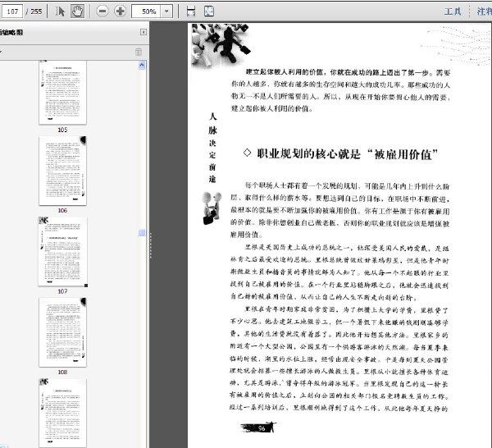The width and height of the screenshot is (492, 448).
Task: Click the thumbnail label text 107
Action: (x=62, y=291)
